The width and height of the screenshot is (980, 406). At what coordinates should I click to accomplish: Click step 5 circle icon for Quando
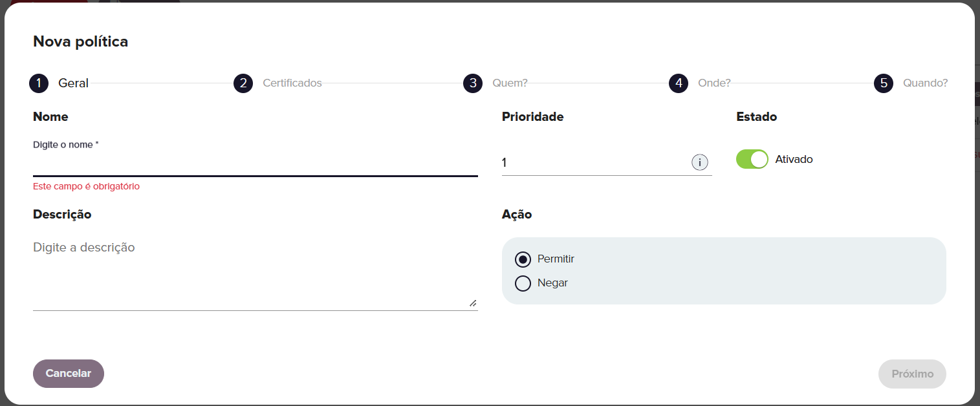pyautogui.click(x=884, y=83)
